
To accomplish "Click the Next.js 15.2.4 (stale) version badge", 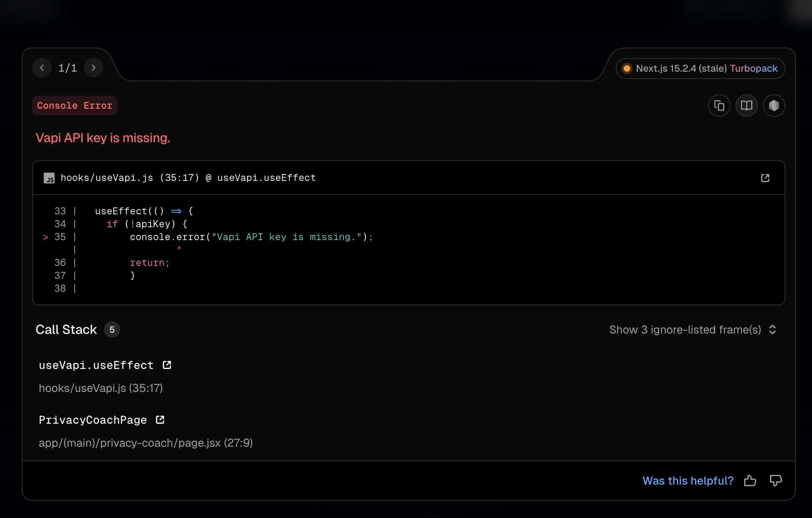I will coord(681,68).
